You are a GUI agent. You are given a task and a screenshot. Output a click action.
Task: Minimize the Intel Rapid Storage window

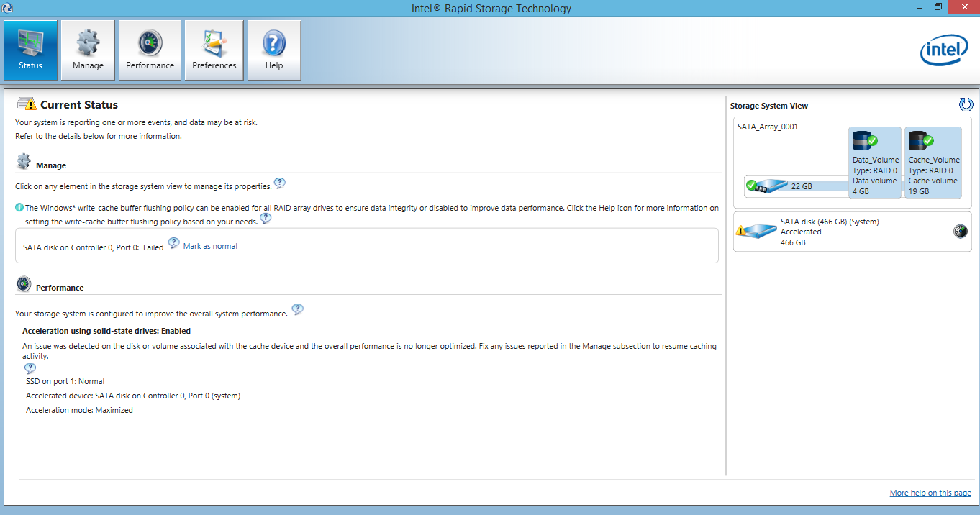919,7
